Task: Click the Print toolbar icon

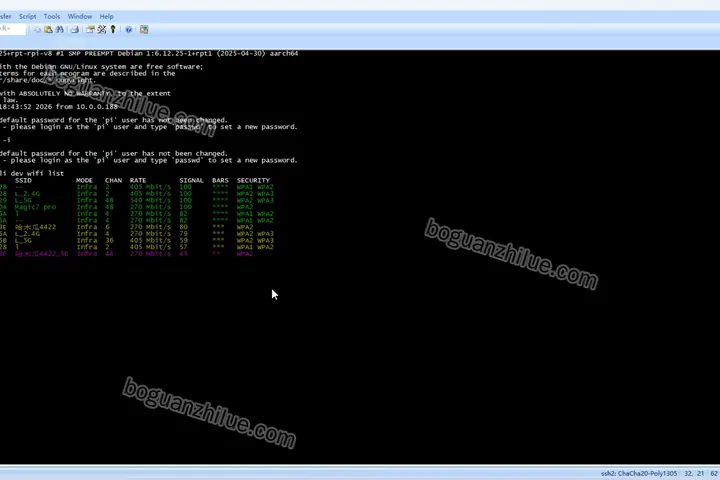Action: (75, 29)
